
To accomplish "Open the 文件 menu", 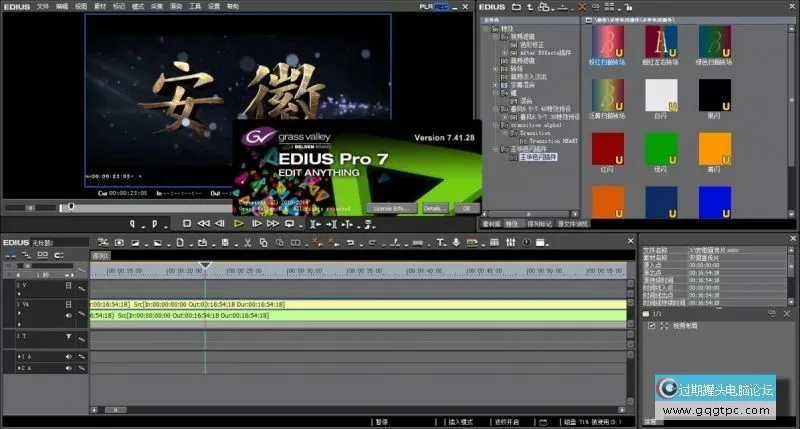I will (x=42, y=6).
